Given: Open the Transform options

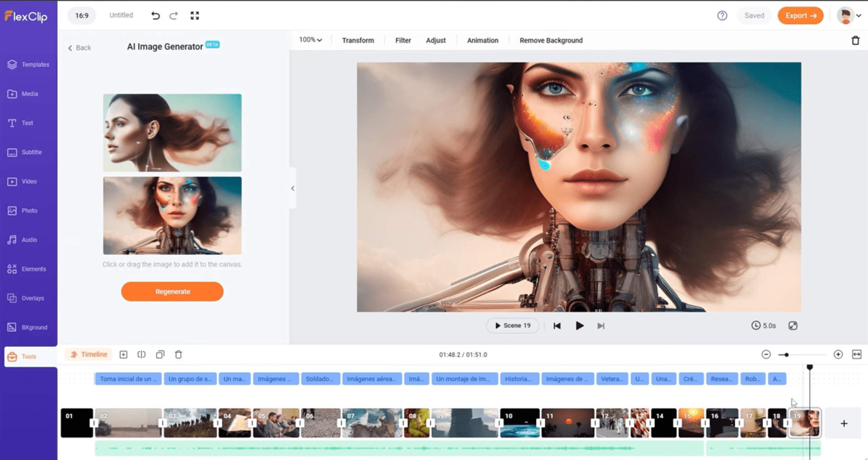Looking at the screenshot, I should pyautogui.click(x=358, y=40).
